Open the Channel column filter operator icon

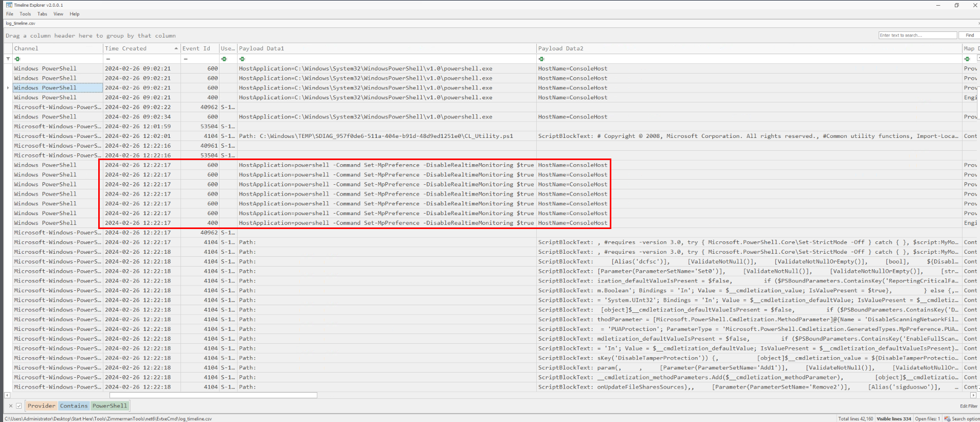point(17,59)
